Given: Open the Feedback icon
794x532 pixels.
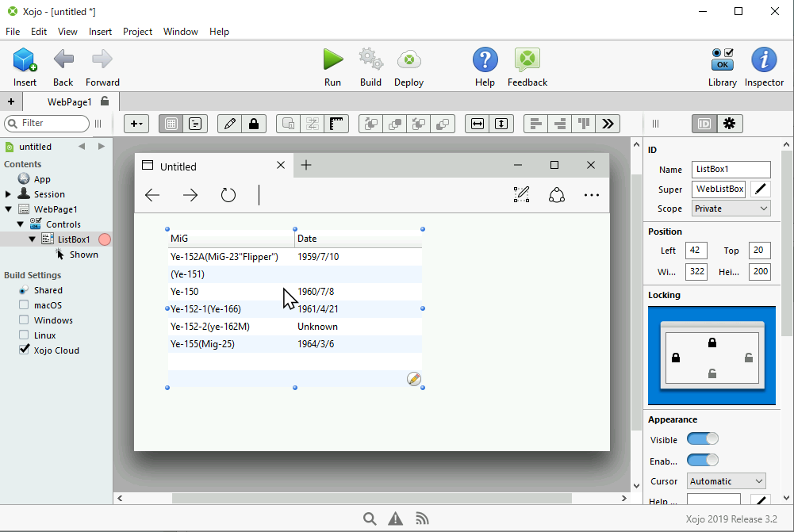Looking at the screenshot, I should (527, 59).
